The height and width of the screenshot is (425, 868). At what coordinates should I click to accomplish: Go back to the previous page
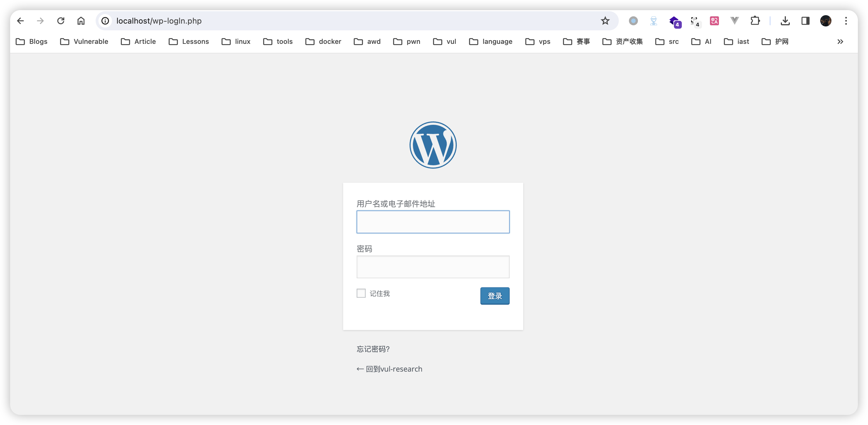click(x=21, y=21)
